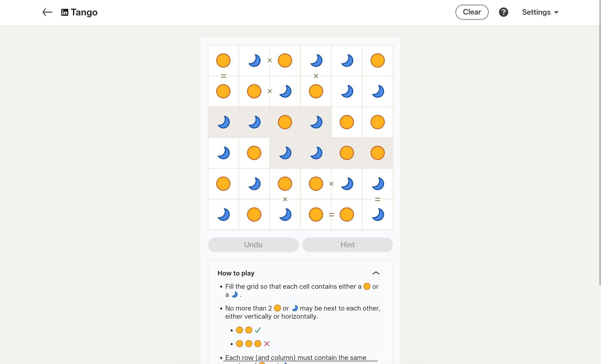Click the page's vertical scrollbar
Image resolution: width=601 pixels, height=364 pixels.
[599, 150]
